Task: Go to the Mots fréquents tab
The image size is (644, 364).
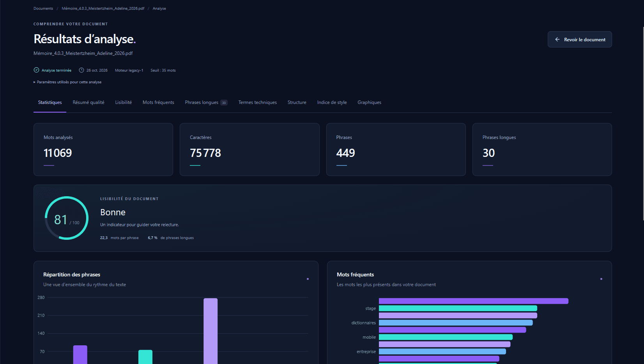Action: tap(158, 102)
